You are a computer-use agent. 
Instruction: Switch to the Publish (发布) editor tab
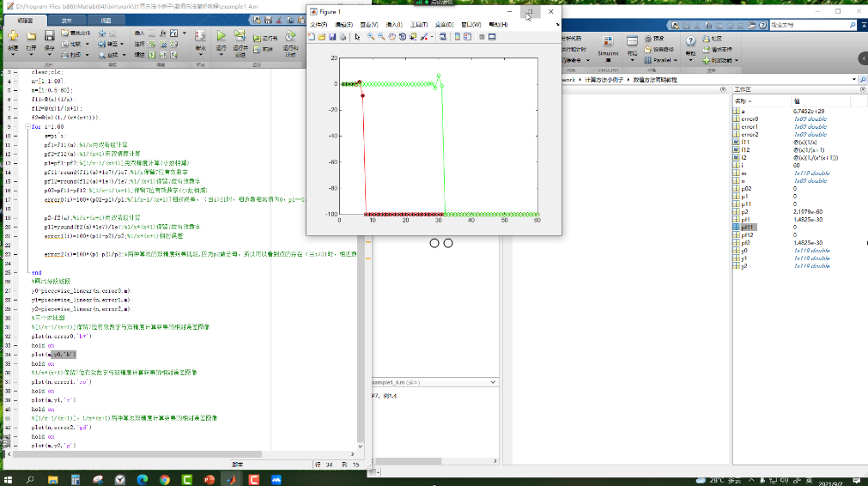(x=67, y=21)
